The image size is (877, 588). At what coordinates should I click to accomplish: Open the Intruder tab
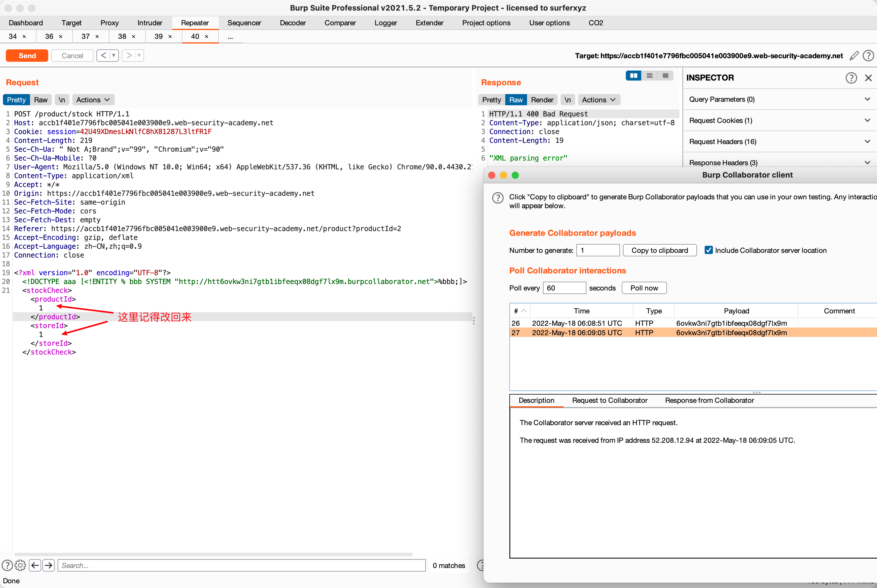tap(150, 23)
